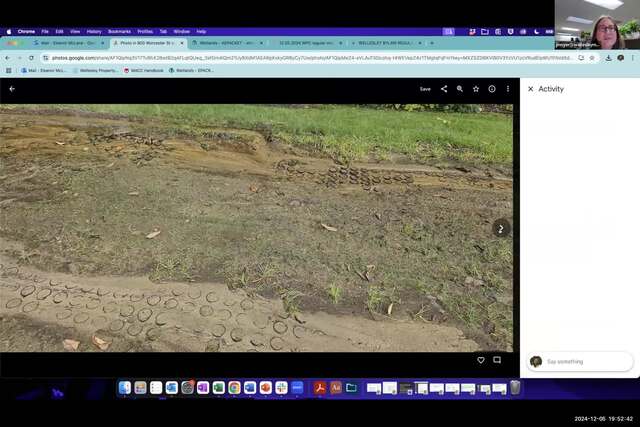Close the Activity panel
This screenshot has width=640, height=427.
point(530,89)
